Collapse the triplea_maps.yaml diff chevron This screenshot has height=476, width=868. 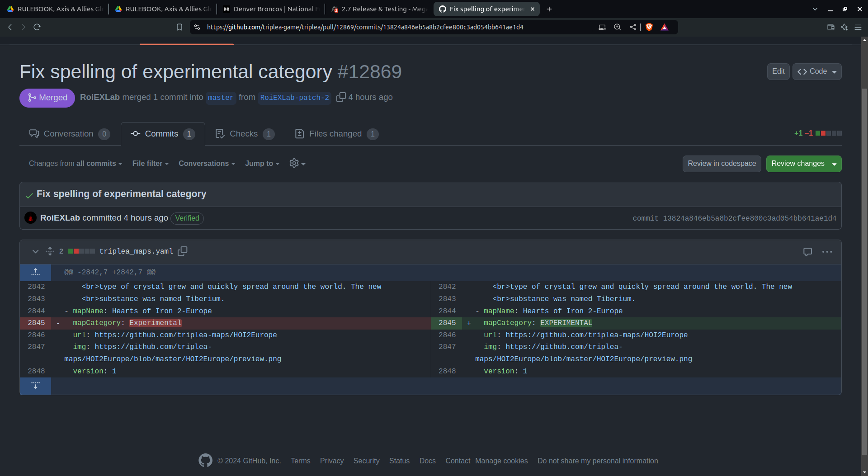pyautogui.click(x=35, y=251)
